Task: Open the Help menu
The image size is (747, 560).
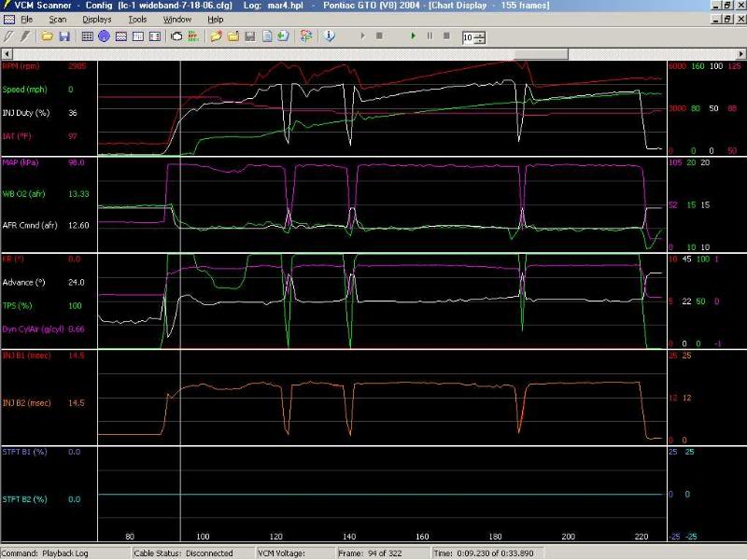Action: [x=216, y=19]
